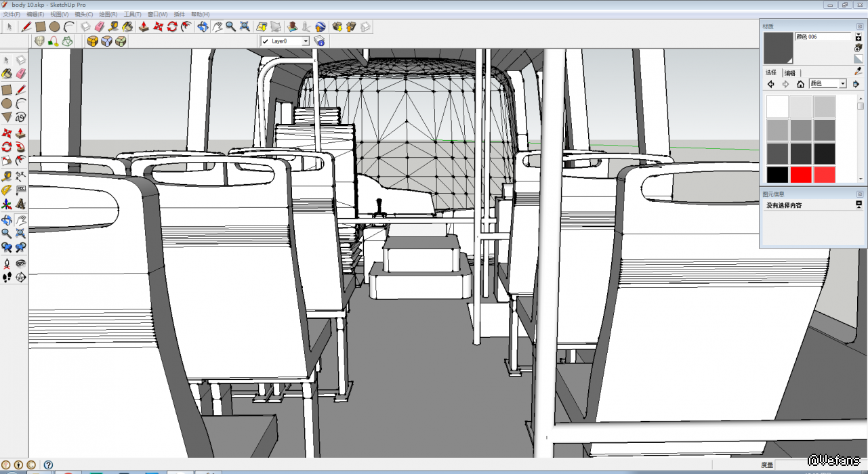The image size is (868, 474).
Task: Click the material name field 颜色 006
Action: point(823,37)
